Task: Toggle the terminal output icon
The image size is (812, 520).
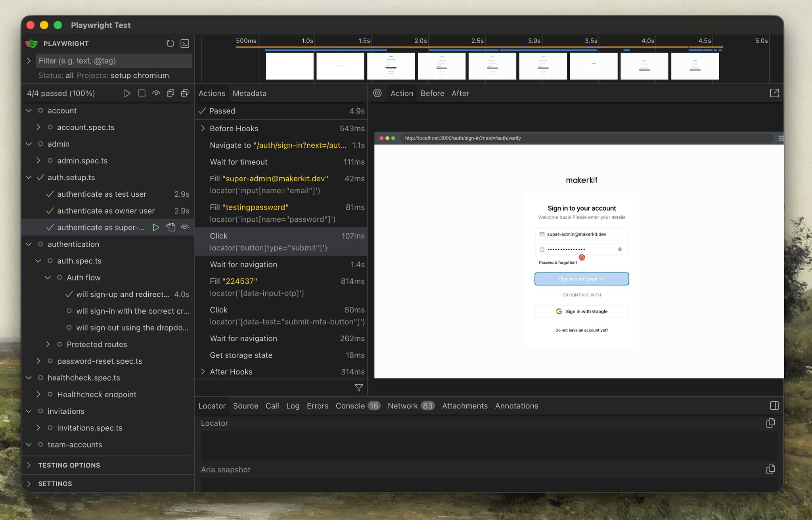Action: 185,44
